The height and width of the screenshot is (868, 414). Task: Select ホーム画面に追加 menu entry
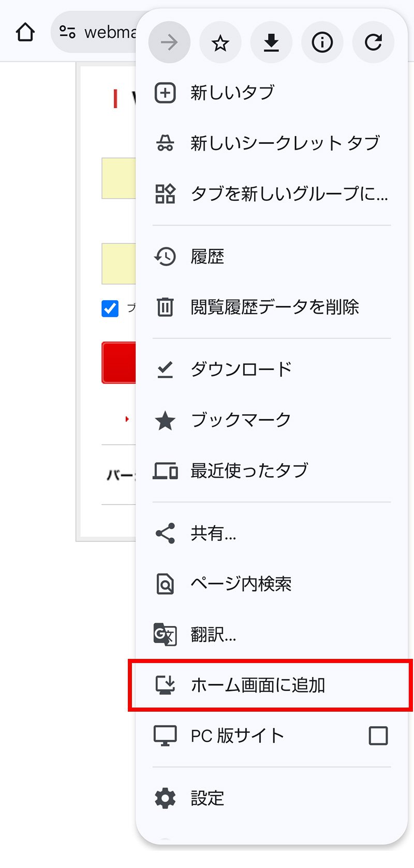click(258, 685)
